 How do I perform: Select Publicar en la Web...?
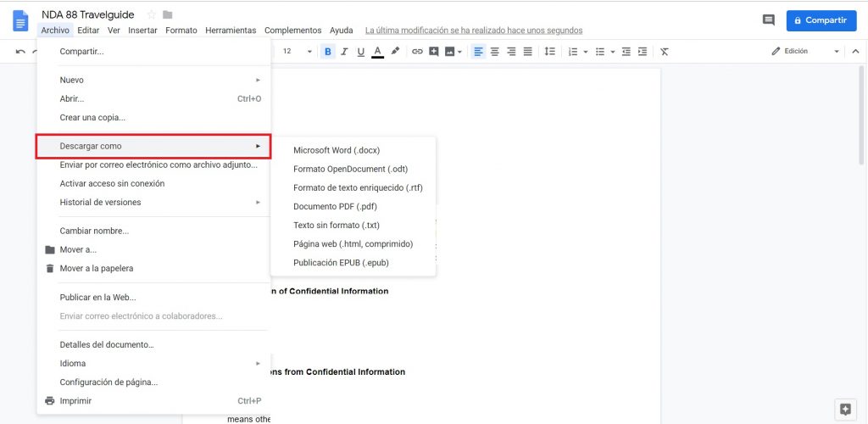pos(154,298)
